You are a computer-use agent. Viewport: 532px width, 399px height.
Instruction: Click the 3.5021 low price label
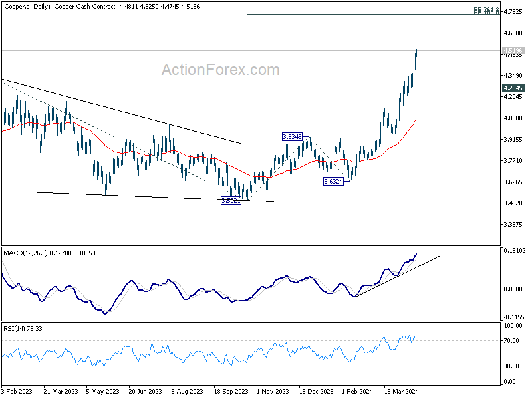pos(231,201)
